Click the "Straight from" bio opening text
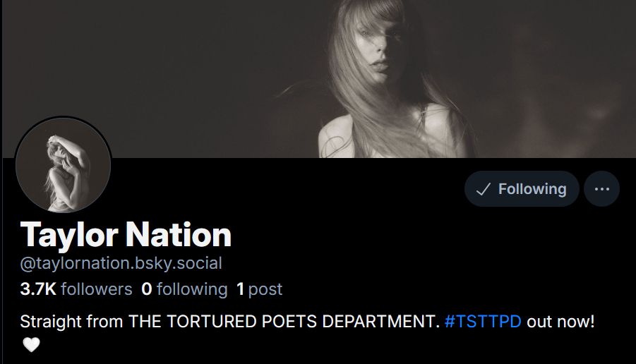Viewport: 636px width, 364px height. [71, 322]
